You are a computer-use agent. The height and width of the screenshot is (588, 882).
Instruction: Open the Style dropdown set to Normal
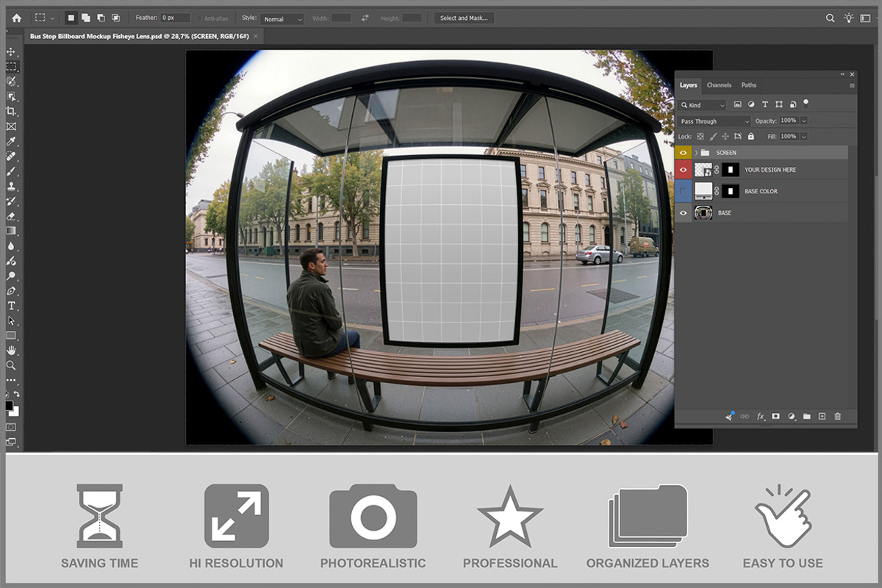[282, 19]
